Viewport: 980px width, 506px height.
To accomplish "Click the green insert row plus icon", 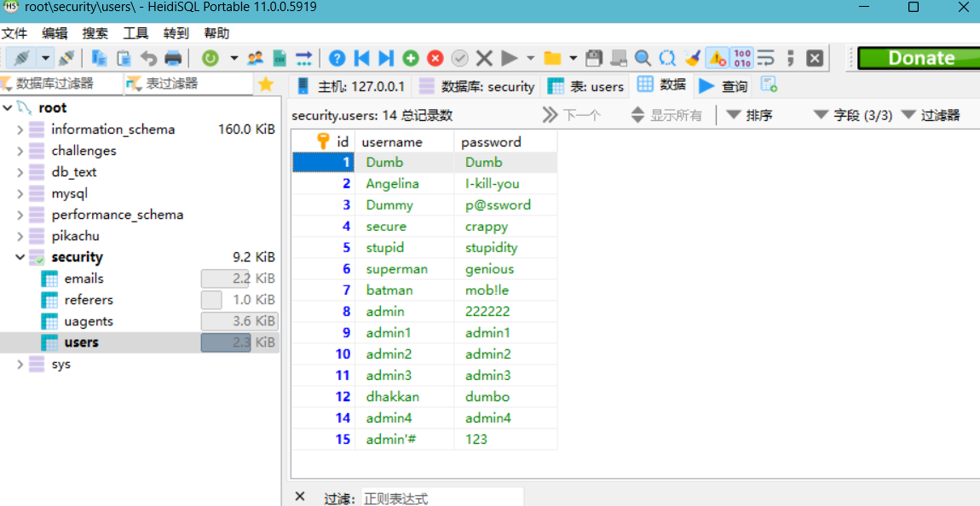I will tap(410, 59).
